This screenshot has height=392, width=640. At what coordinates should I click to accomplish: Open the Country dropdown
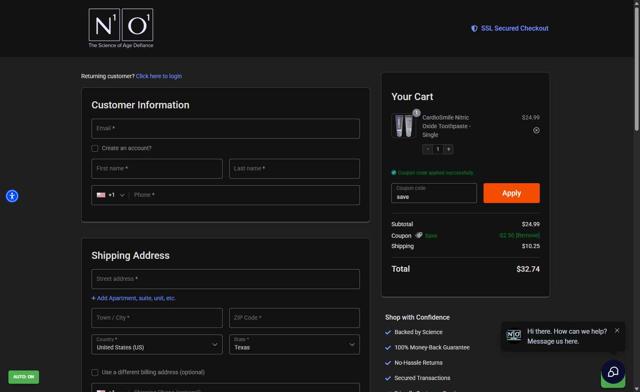[x=157, y=344]
